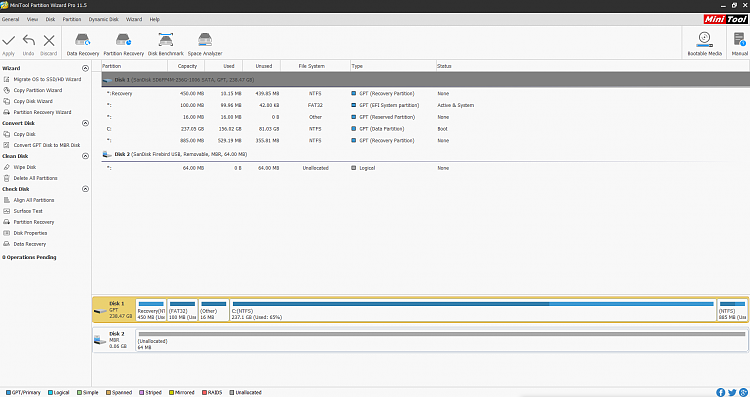Select the NTFS 885 MB block in disk map

pos(732,310)
